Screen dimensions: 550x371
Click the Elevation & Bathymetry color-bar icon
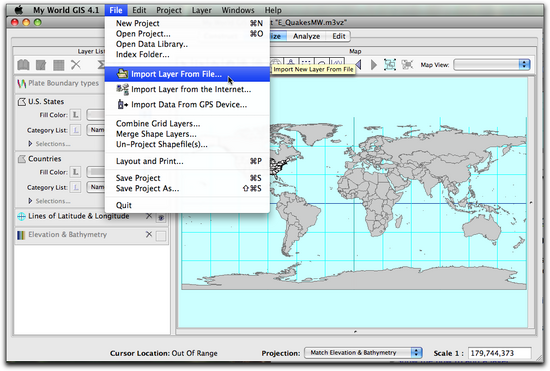[x=21, y=235]
